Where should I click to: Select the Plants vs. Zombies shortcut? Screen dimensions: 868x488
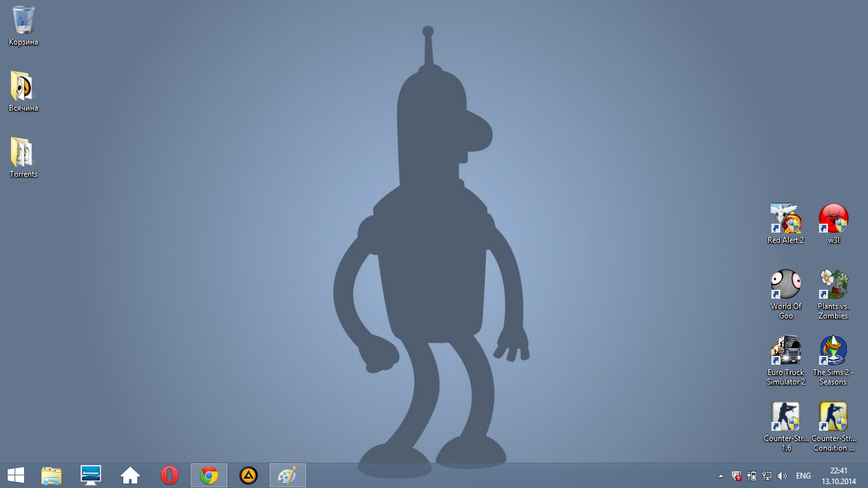834,294
